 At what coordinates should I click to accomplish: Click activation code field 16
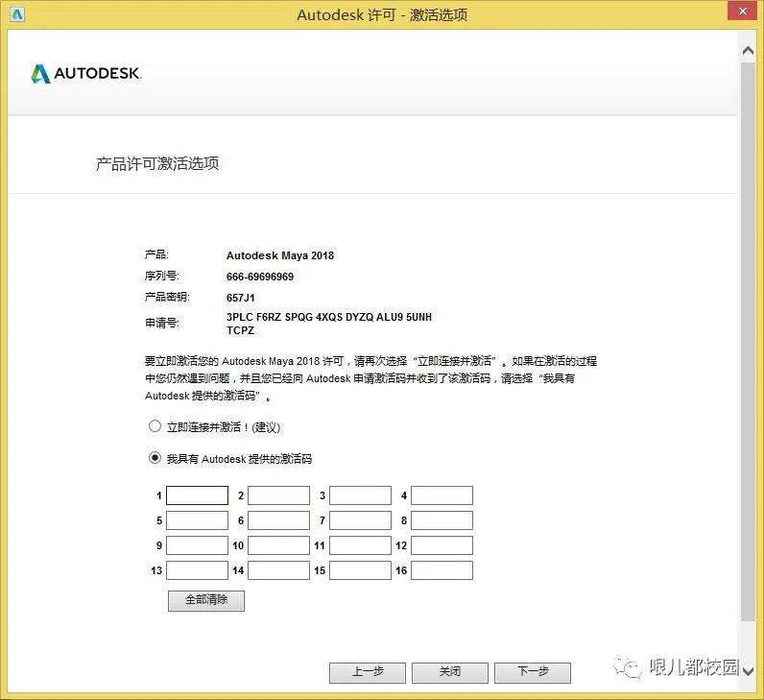(442, 570)
